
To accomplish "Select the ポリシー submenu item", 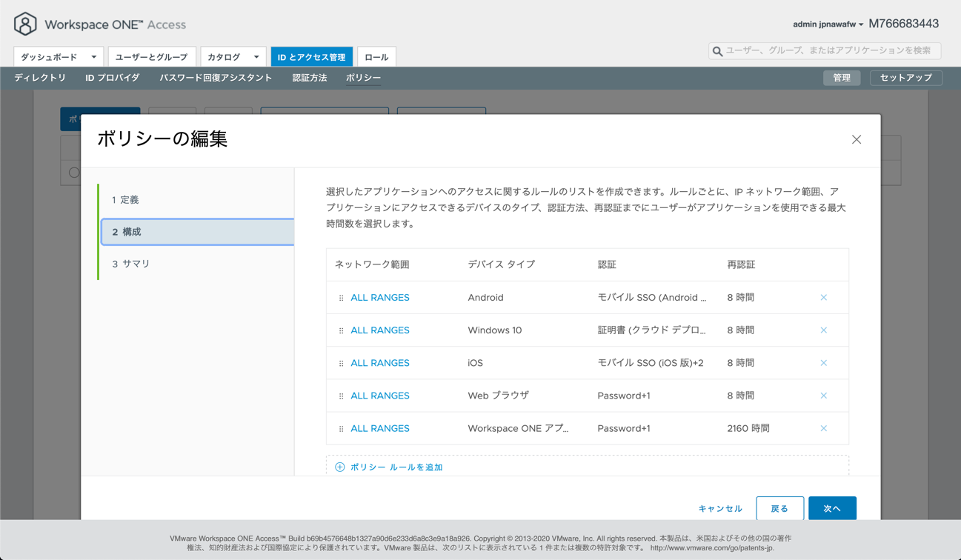I will (x=364, y=78).
